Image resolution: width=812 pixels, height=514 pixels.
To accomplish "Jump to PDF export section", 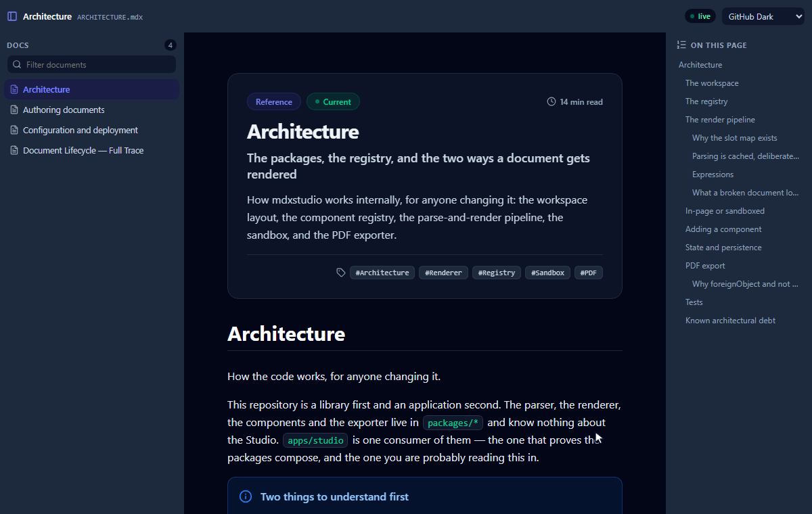I will click(x=705, y=266).
